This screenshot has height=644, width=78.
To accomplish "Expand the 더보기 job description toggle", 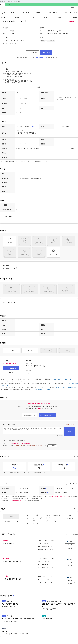I will pos(39,87).
